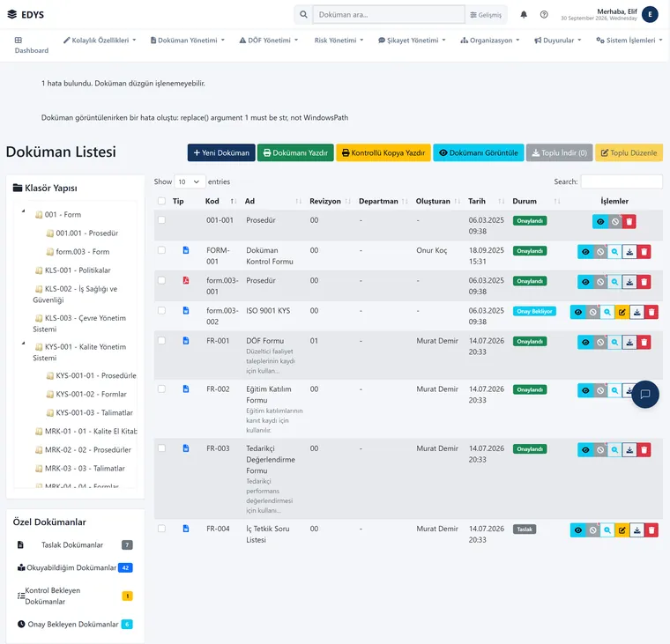The width and height of the screenshot is (670, 644).
Task: Click gray ban icon for form.003-002
Action: [592, 312]
